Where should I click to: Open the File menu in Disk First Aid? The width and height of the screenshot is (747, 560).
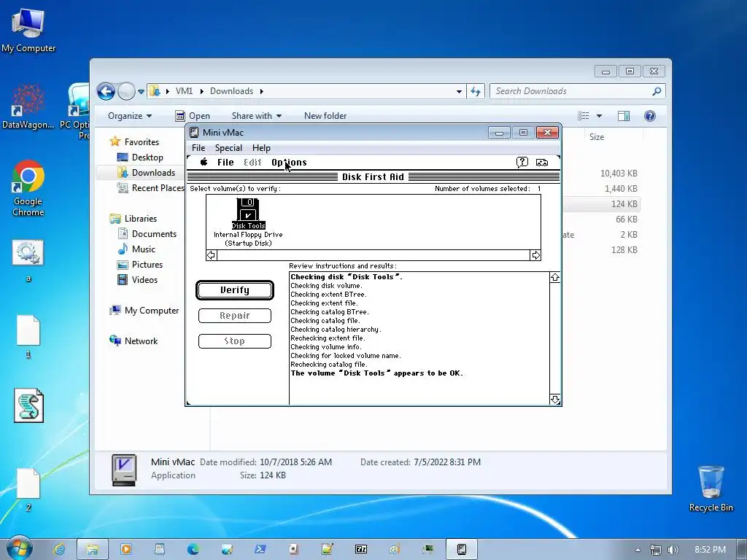[x=225, y=163]
